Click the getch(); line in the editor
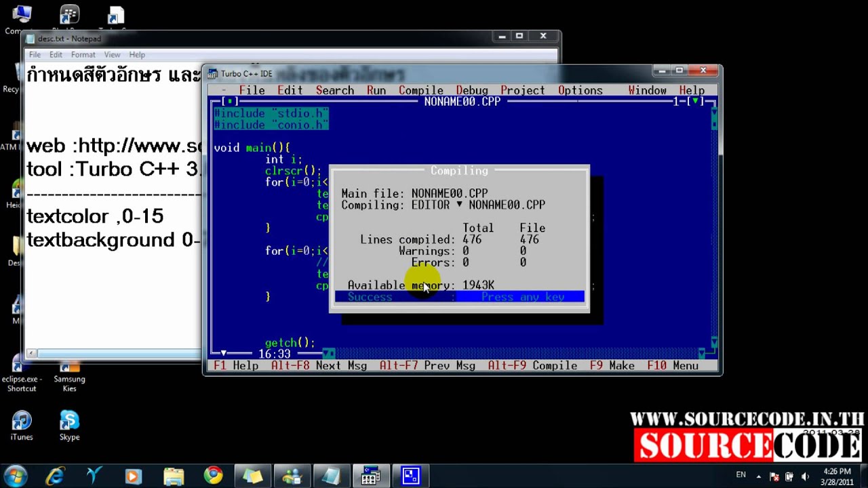The image size is (868, 488). [290, 343]
